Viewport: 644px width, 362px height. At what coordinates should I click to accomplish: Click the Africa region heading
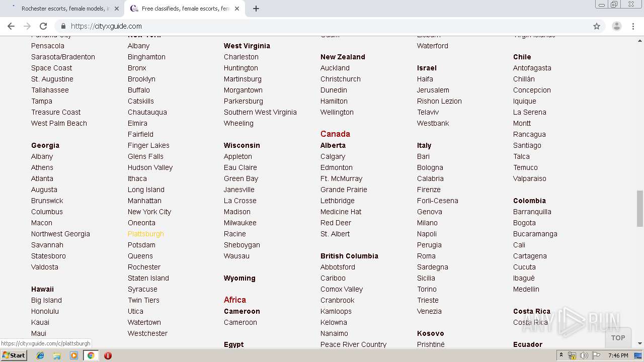tap(234, 300)
